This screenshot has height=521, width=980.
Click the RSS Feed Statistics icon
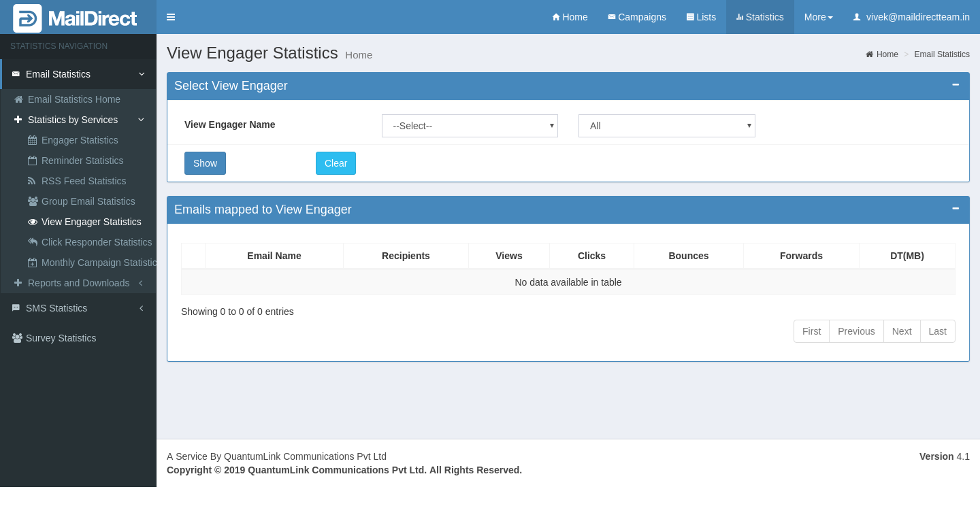32,181
